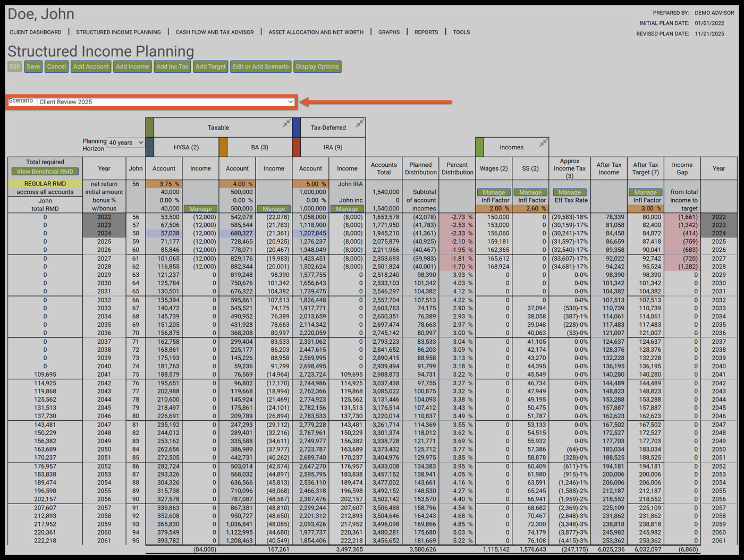The width and height of the screenshot is (744, 560).
Task: Open Asset Allocation and Net Worth
Action: [x=316, y=32]
